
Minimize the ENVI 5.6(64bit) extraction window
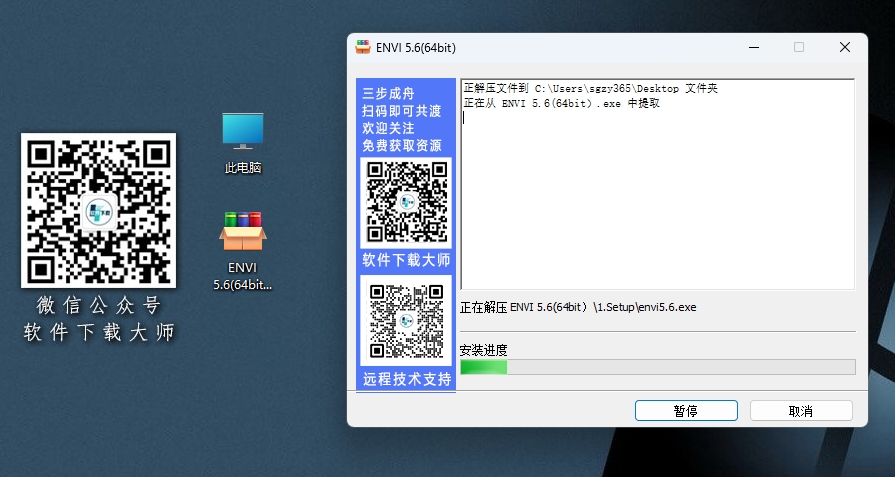753,47
